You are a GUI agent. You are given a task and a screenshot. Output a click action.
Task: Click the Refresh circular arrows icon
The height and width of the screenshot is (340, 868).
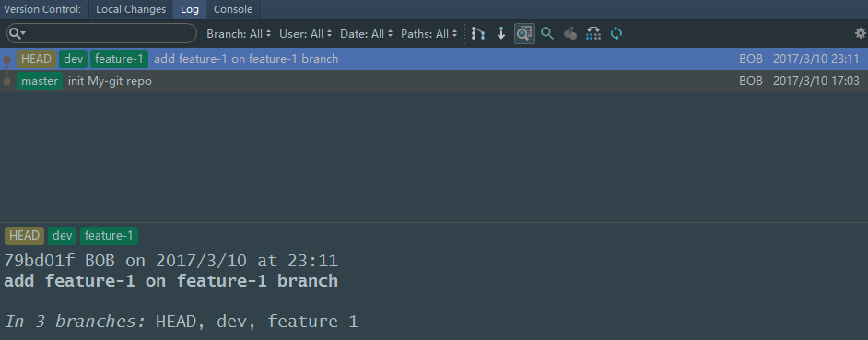(x=616, y=34)
